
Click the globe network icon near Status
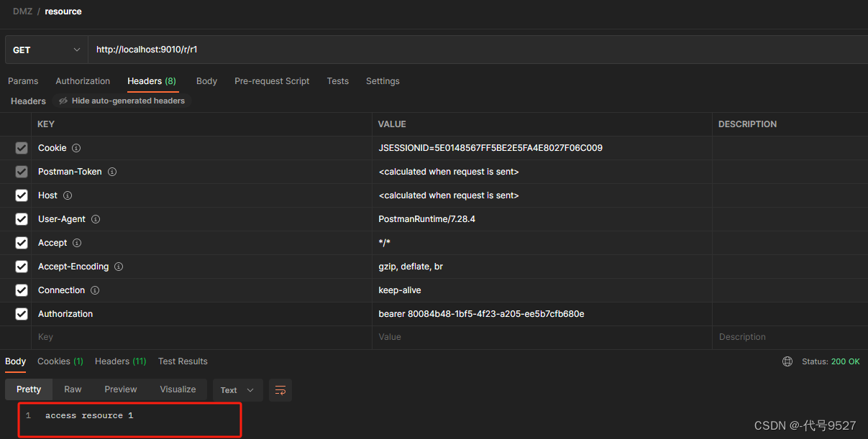787,361
